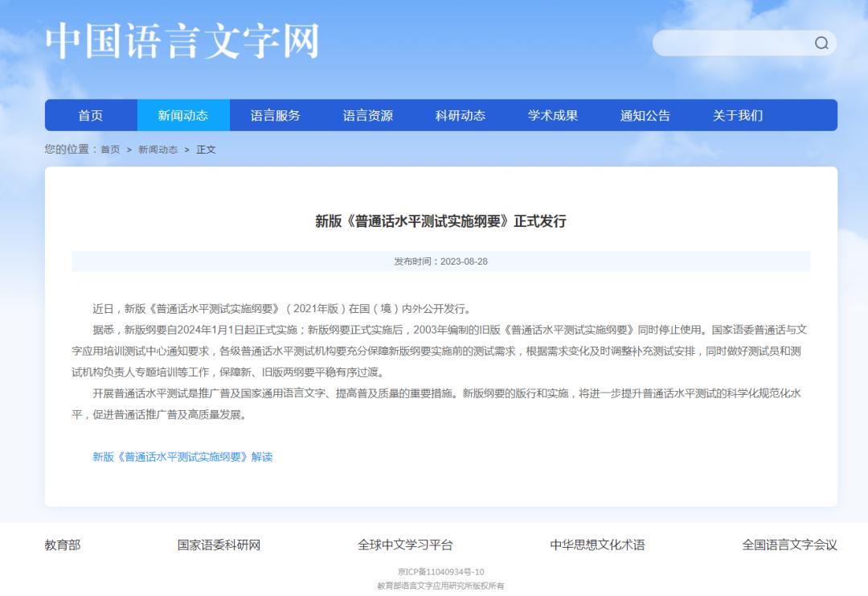868x596 pixels.
Task: Click the paragraph starting 据悉，新版纲要自2024年
Action: (440, 351)
